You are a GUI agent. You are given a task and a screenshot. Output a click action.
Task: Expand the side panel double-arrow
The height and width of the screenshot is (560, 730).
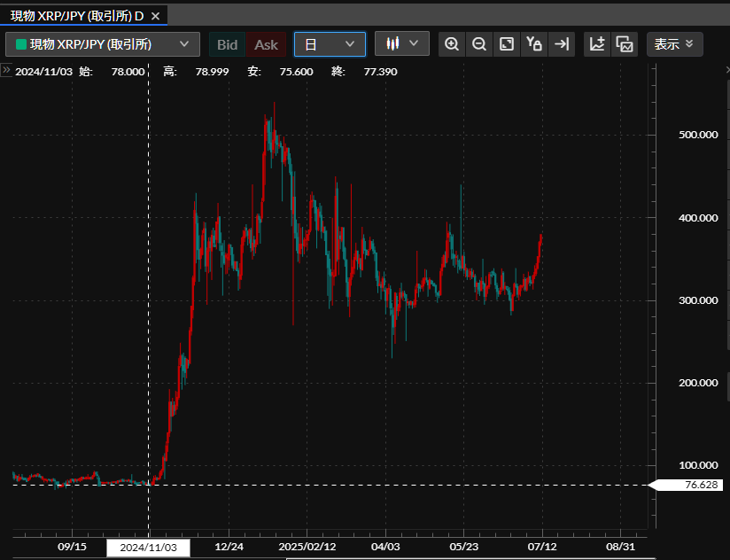6,70
